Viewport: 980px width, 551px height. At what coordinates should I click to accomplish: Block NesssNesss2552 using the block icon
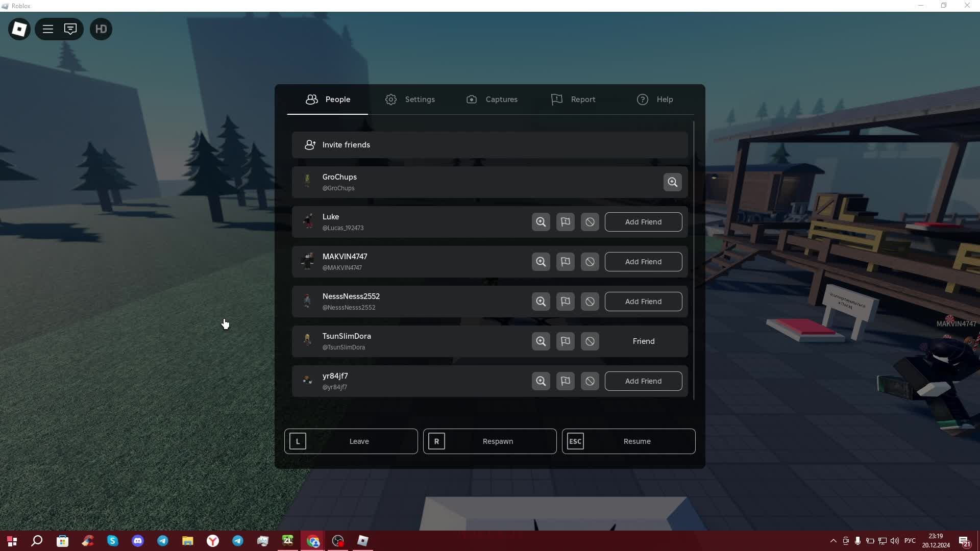click(x=590, y=302)
